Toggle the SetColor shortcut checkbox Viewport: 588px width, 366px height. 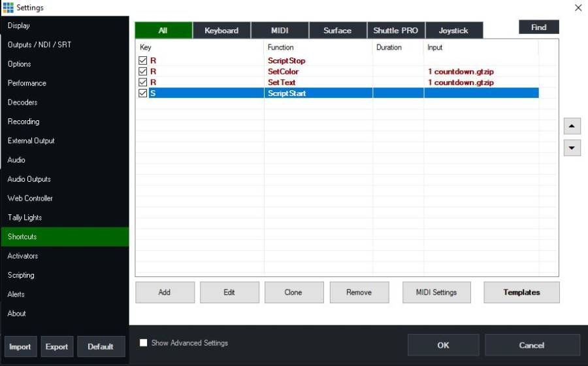click(143, 72)
